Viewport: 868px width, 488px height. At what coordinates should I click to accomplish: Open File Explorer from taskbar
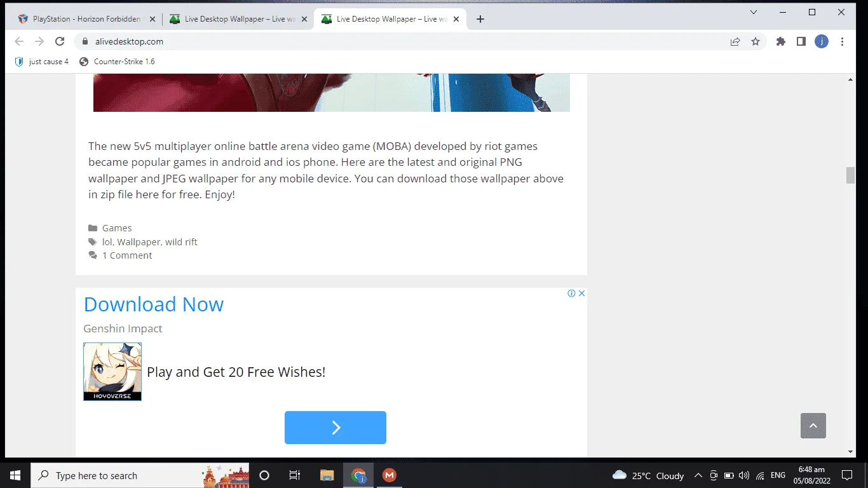(x=327, y=475)
